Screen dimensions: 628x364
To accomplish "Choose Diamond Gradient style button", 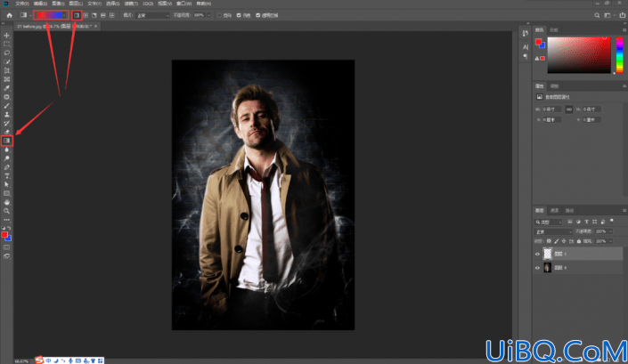I will [x=111, y=15].
